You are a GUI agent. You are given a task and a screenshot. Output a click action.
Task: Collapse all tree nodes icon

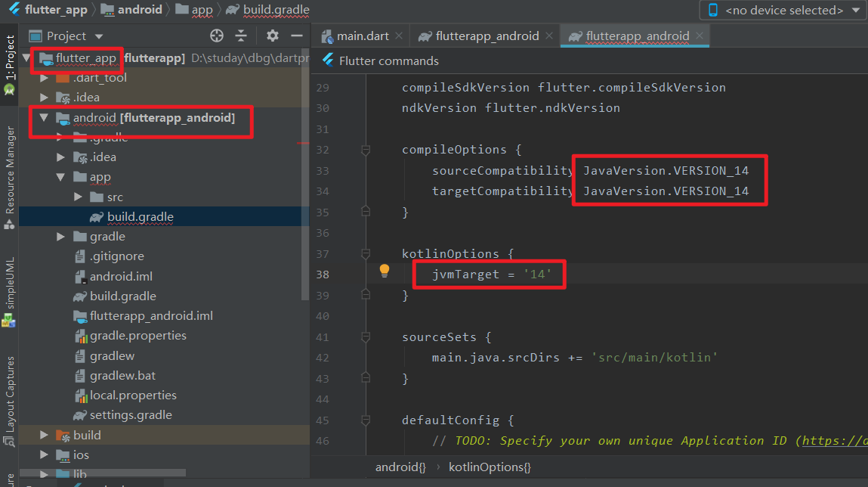point(241,36)
